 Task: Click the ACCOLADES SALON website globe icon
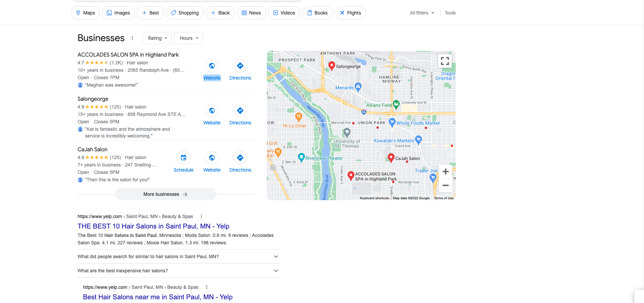(212, 66)
